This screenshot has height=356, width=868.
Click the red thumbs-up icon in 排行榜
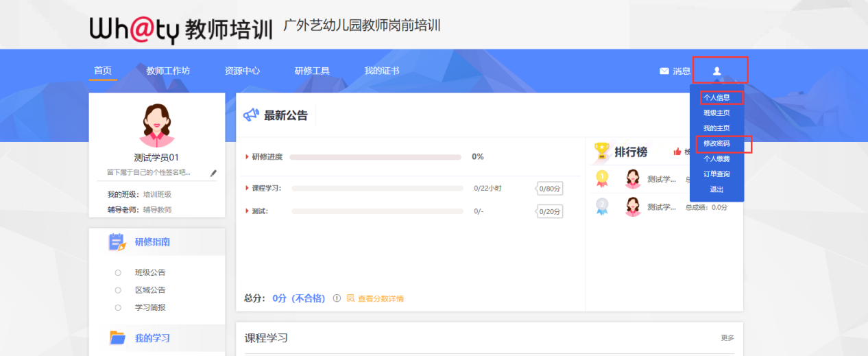click(x=677, y=152)
